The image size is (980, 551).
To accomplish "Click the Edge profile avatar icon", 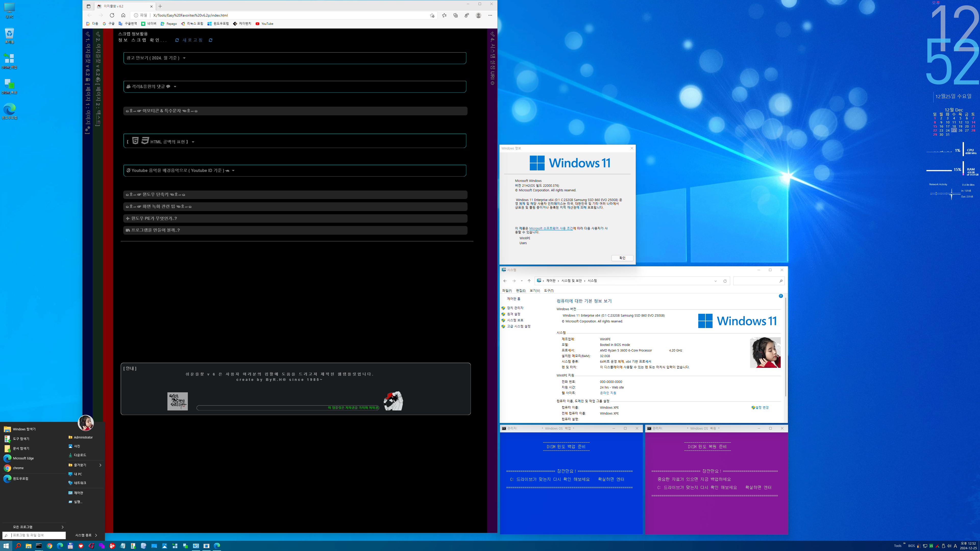I will [479, 15].
